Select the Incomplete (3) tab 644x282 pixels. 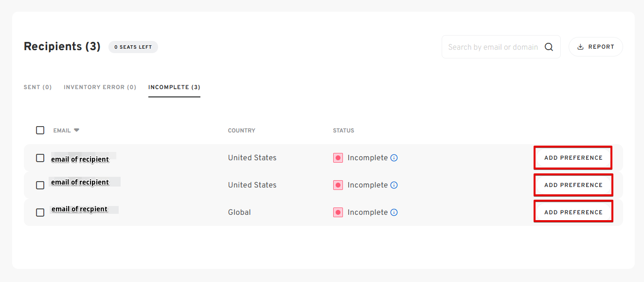coord(174,87)
